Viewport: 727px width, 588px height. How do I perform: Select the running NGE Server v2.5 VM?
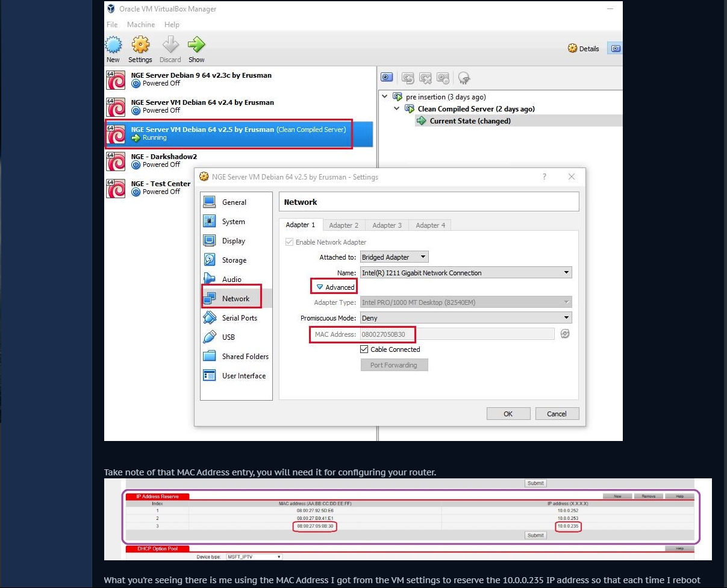[x=239, y=134]
